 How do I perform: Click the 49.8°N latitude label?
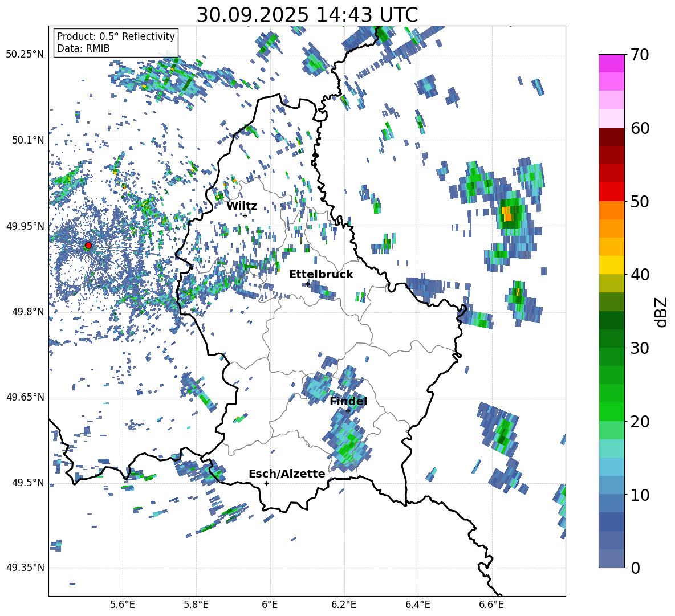pos(28,312)
